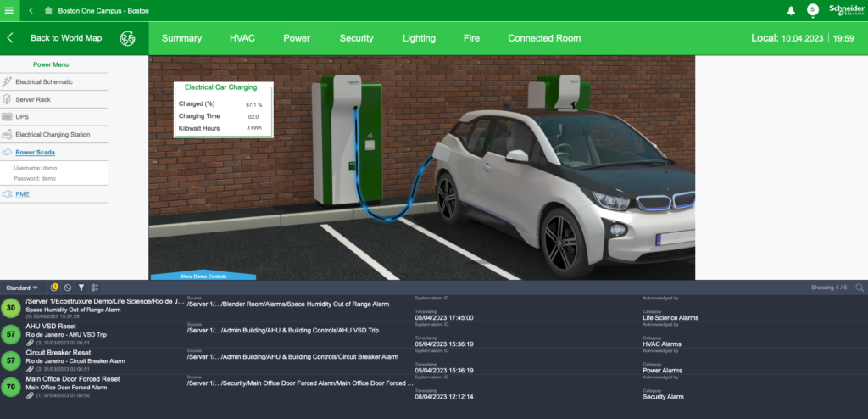
Task: Click the Security Alarm category
Action: coord(663,397)
